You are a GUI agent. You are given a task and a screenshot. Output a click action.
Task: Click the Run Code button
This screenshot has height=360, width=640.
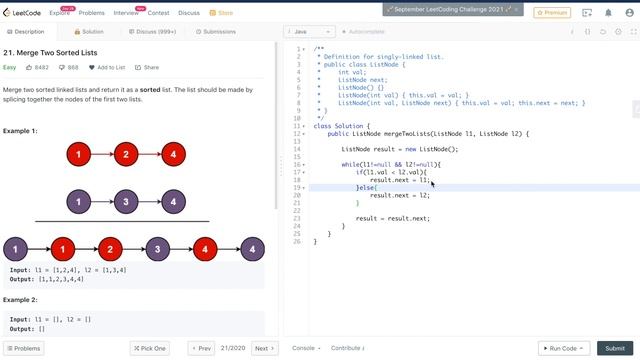click(x=564, y=349)
